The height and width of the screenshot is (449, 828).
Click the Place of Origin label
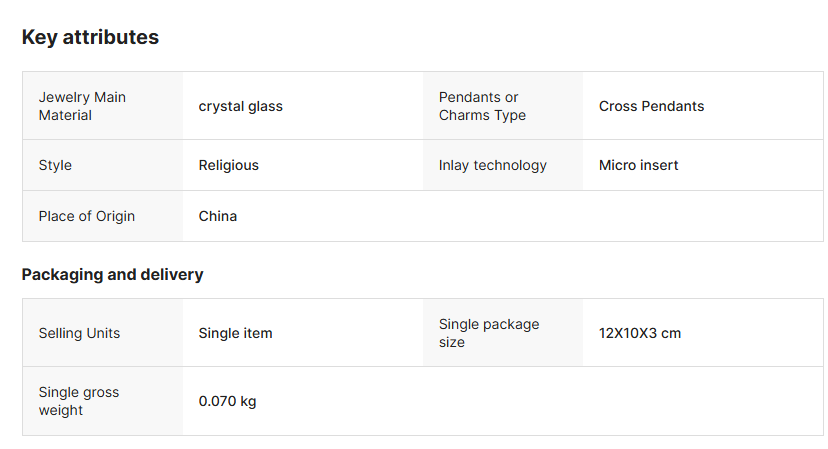coord(86,216)
